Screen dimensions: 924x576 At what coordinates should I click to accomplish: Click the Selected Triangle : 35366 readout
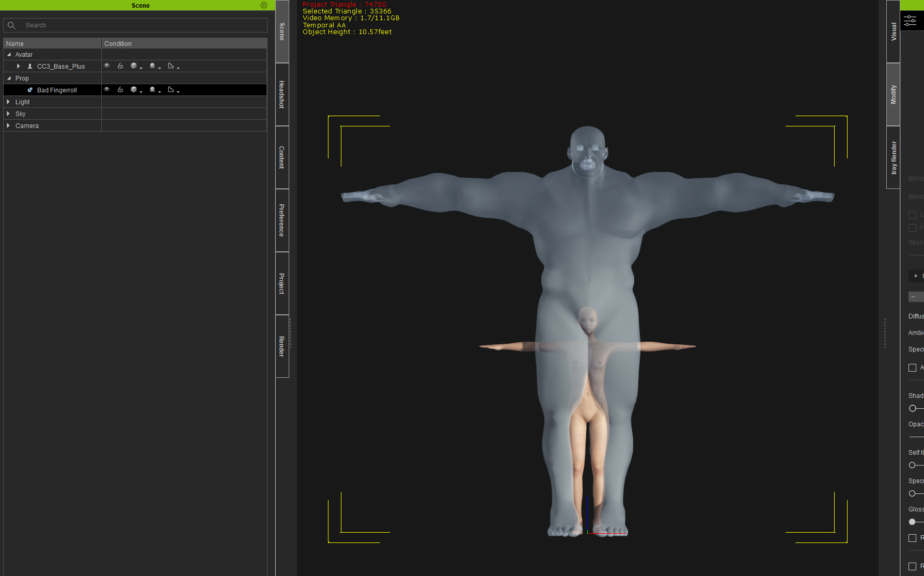(x=347, y=11)
